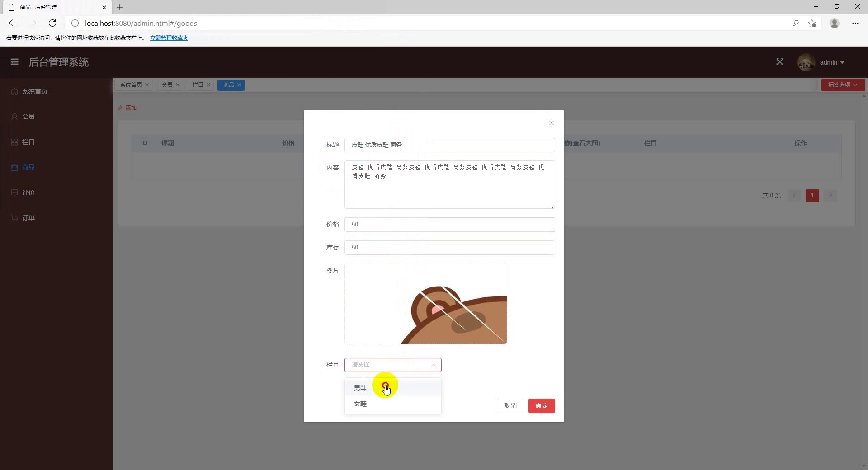This screenshot has width=868, height=470.
Task: Click pagination page 1 button
Action: click(812, 195)
